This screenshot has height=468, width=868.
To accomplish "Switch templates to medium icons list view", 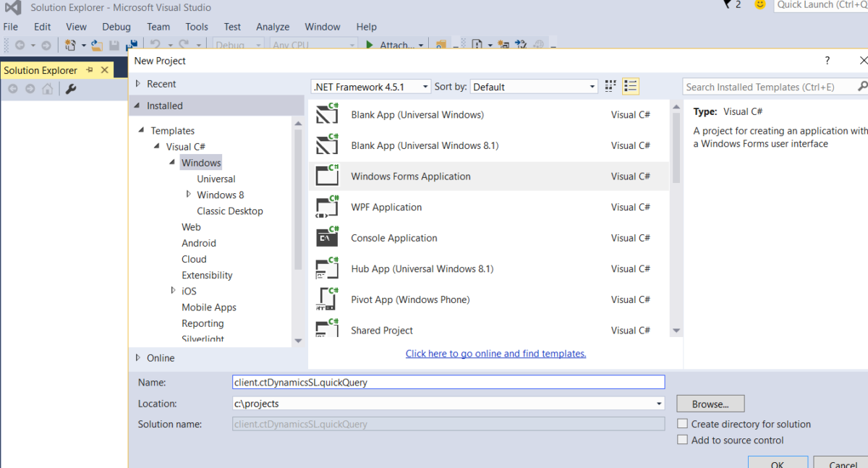I will [x=630, y=86].
